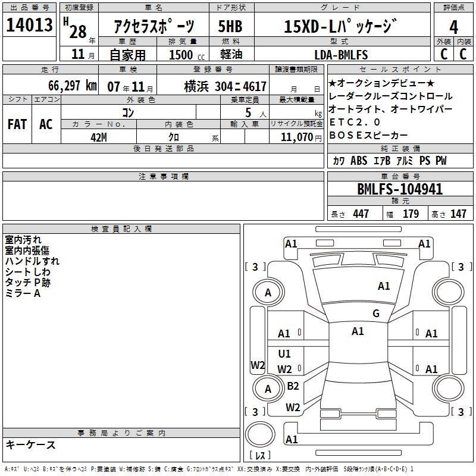476x476 pixels.
Task: Select the interior color クロ
Action: coord(174,137)
